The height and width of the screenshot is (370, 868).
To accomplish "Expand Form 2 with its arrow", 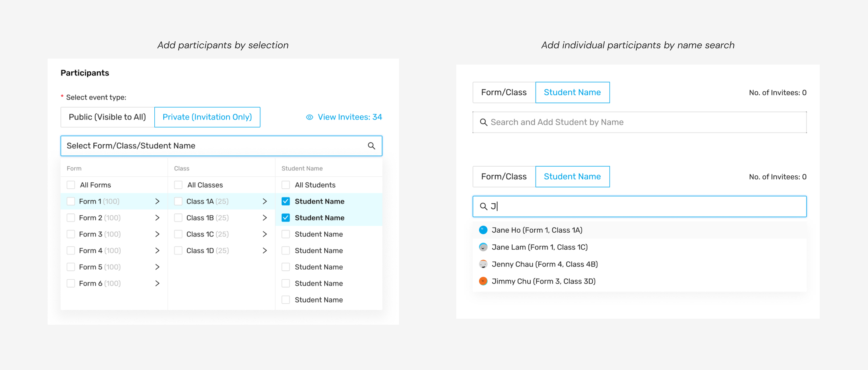I will pyautogui.click(x=157, y=217).
